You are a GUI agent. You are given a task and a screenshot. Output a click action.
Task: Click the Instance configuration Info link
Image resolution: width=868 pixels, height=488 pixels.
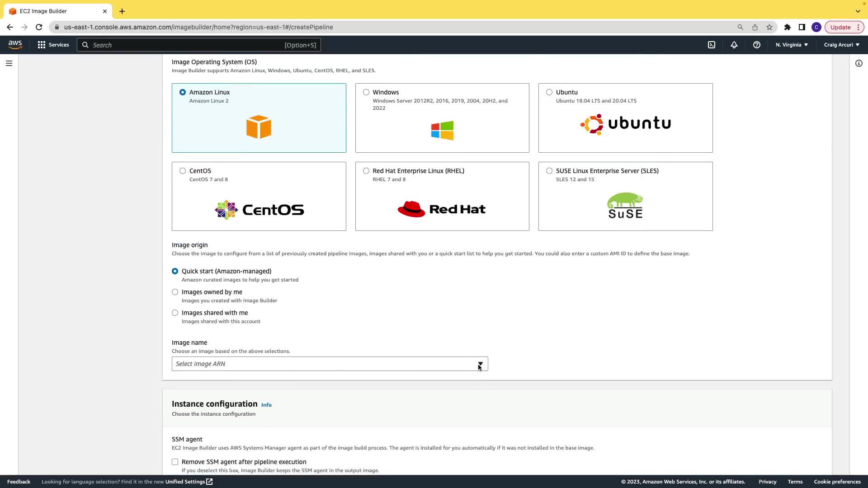click(x=266, y=405)
